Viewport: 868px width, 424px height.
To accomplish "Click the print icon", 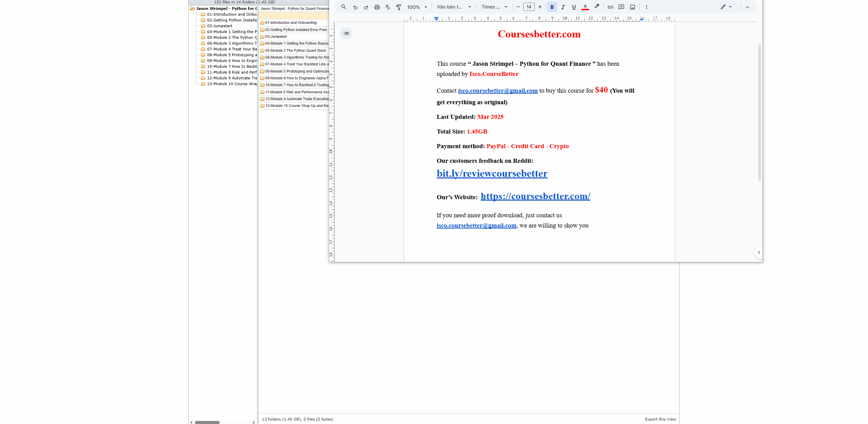I will coord(377,7).
